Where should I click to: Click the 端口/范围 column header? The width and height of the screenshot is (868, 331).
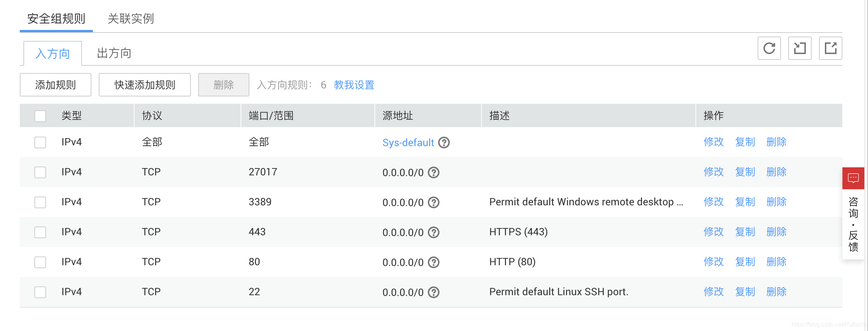click(x=271, y=116)
